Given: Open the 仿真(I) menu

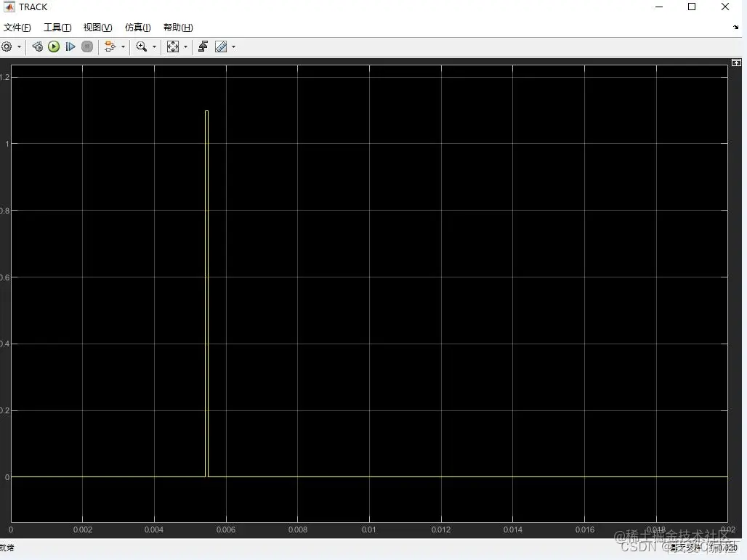Looking at the screenshot, I should (137, 28).
